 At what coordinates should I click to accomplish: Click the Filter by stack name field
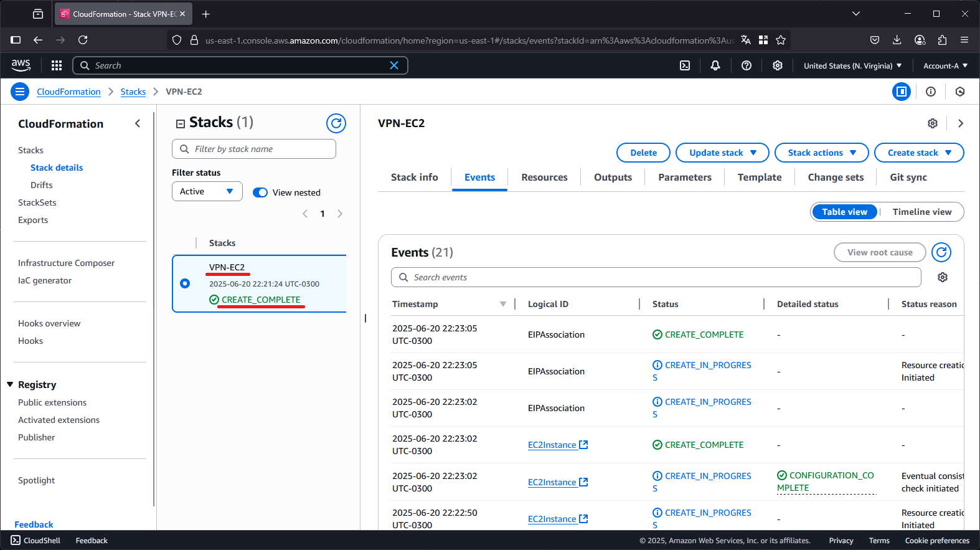click(x=254, y=149)
